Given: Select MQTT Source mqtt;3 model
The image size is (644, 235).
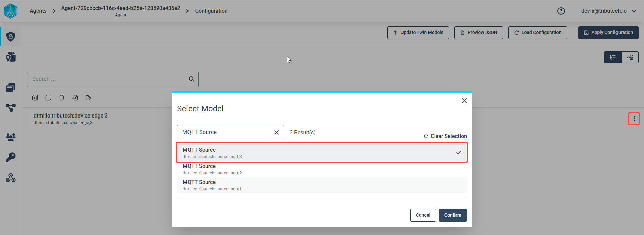Looking at the screenshot, I should coord(322,153).
